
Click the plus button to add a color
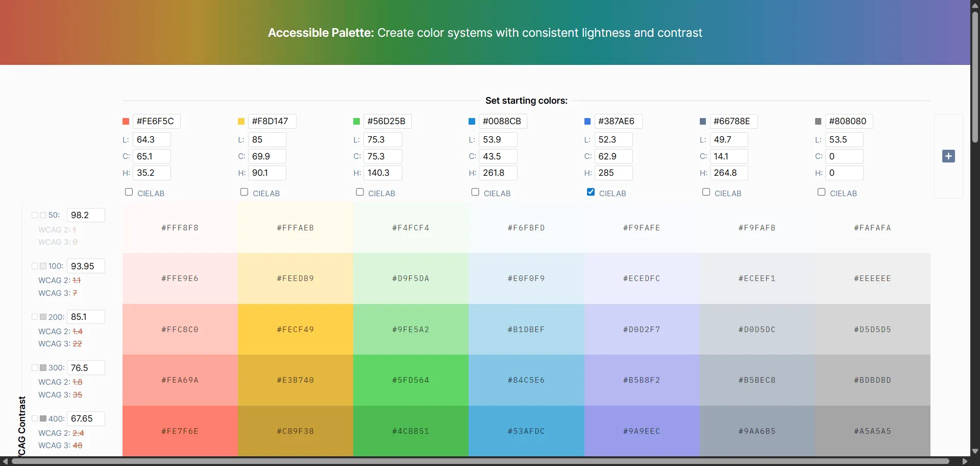coord(949,156)
